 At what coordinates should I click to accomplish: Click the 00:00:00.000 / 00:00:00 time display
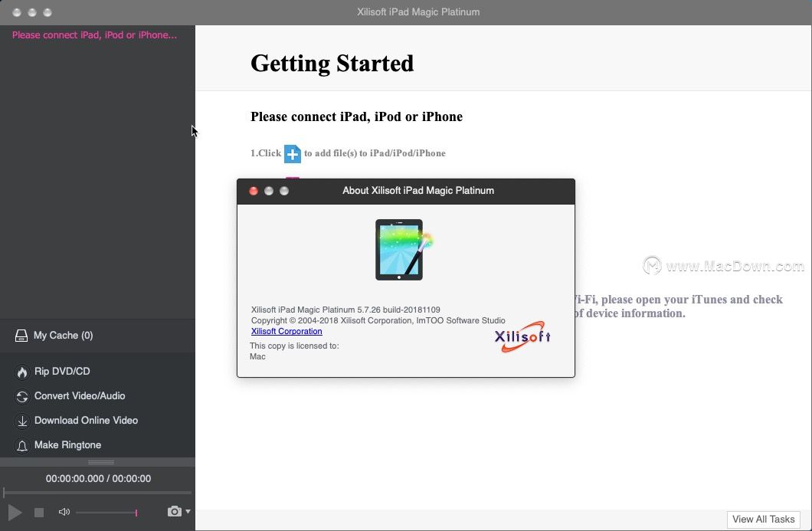[x=98, y=479]
